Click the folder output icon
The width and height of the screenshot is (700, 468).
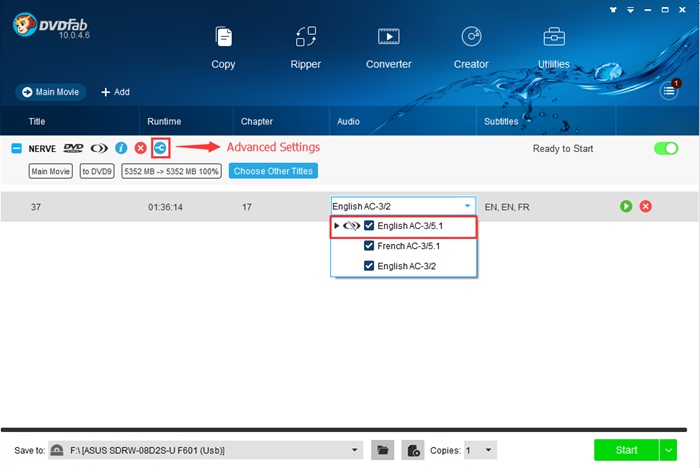click(x=383, y=450)
